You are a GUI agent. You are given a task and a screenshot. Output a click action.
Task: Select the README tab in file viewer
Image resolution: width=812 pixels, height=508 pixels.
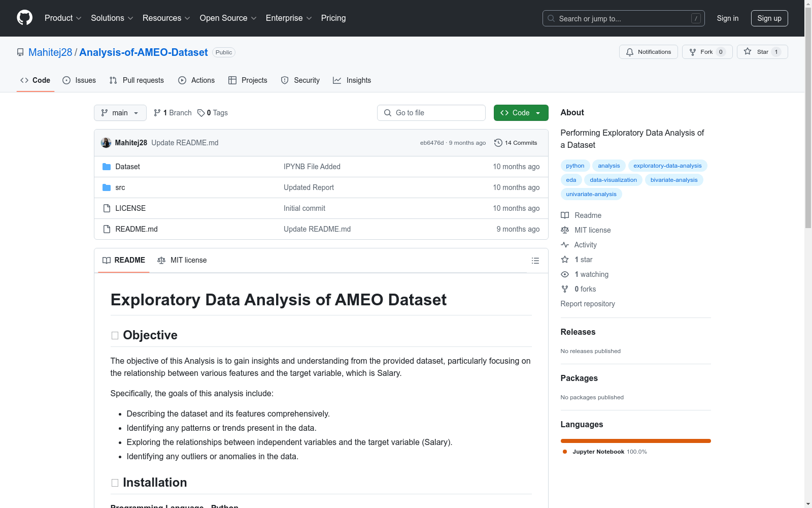(124, 260)
